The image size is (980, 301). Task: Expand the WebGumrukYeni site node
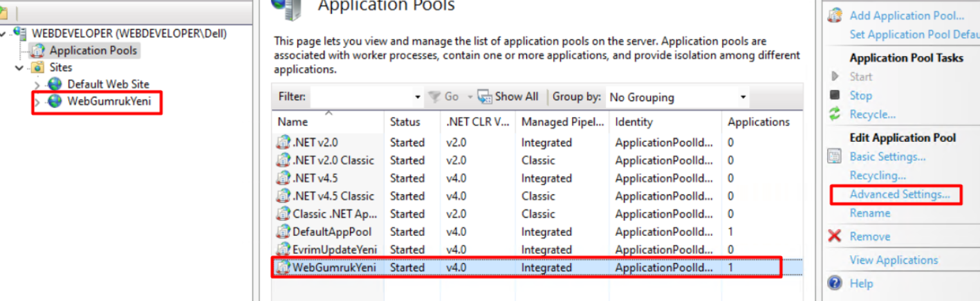click(x=37, y=102)
